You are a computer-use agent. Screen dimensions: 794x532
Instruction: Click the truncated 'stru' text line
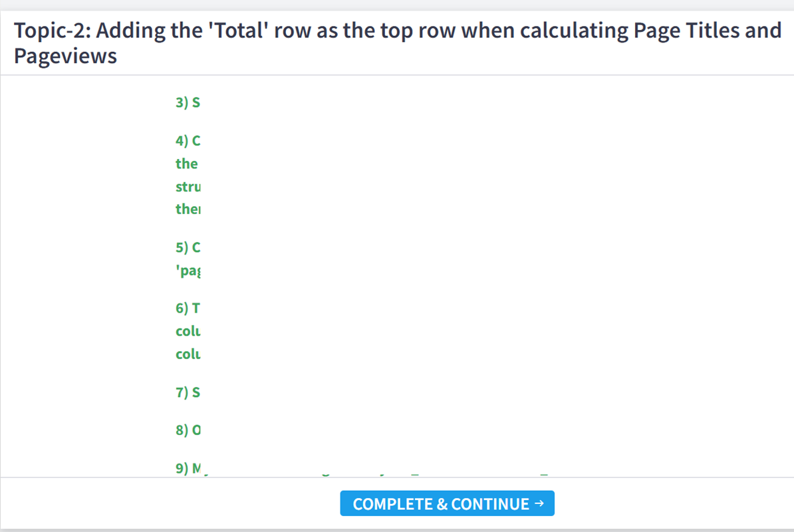188,186
